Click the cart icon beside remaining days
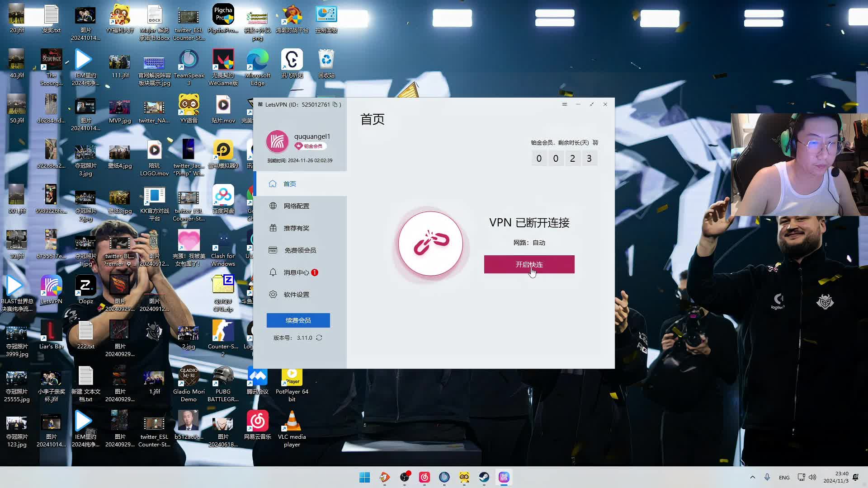The height and width of the screenshot is (488, 868). 595,142
